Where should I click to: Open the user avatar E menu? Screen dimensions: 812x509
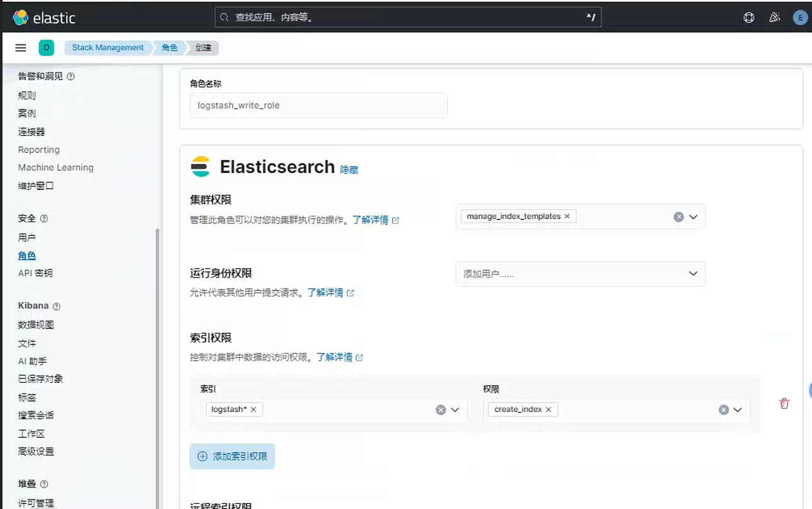[x=799, y=18]
